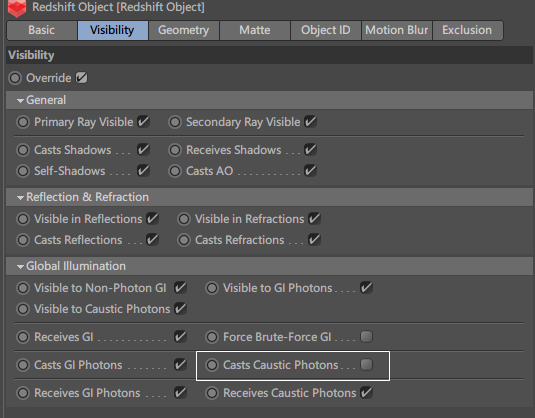Switch to the Object ID tab
The image size is (535, 418).
tap(326, 30)
